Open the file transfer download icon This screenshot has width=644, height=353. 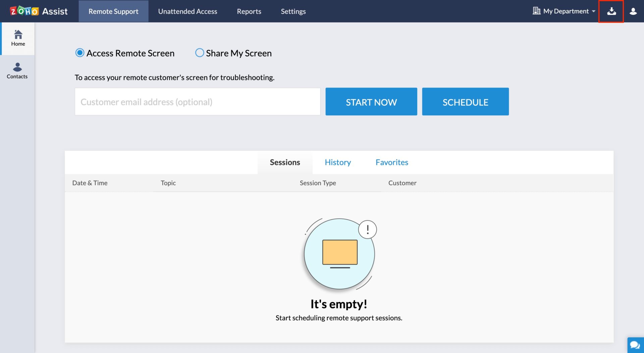click(611, 11)
